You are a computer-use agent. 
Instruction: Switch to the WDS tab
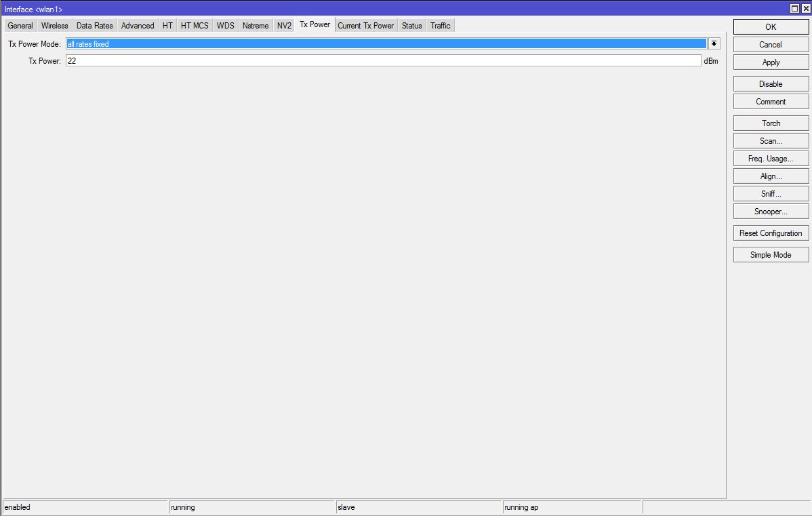tap(225, 26)
